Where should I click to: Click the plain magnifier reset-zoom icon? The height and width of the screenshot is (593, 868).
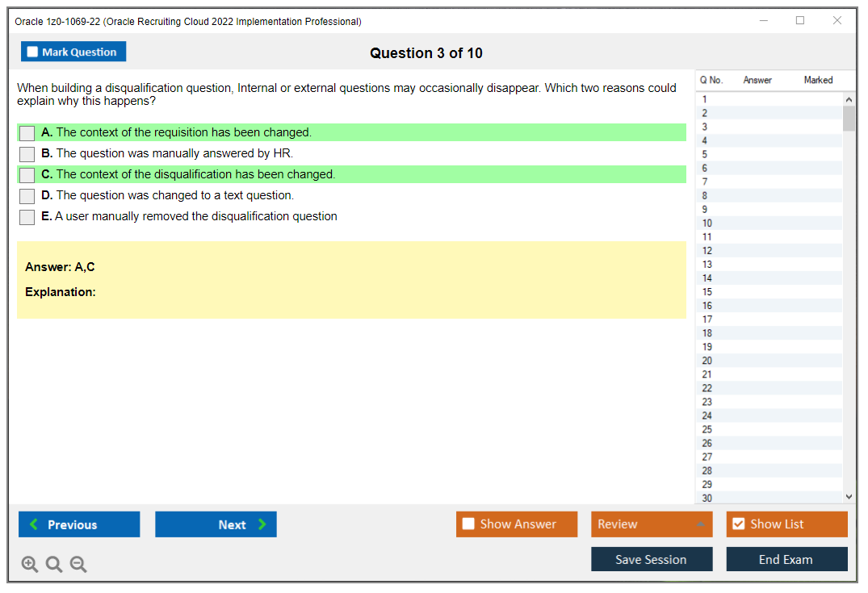coord(53,564)
